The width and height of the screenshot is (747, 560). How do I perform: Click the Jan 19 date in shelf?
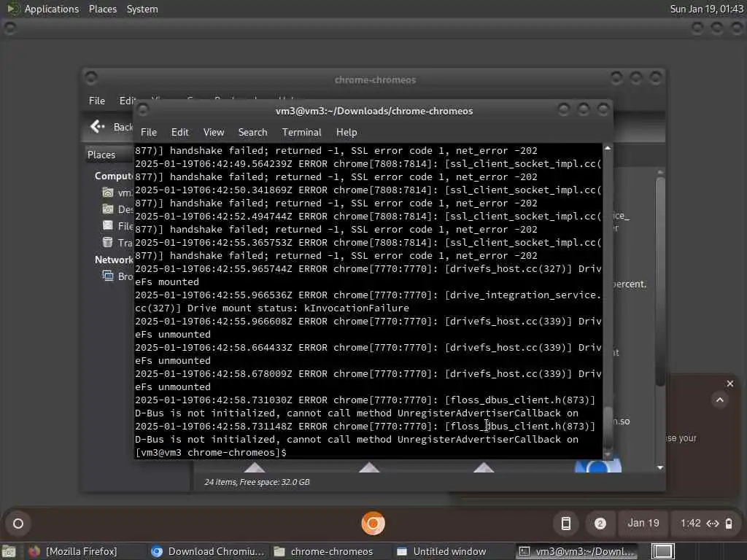(x=643, y=524)
